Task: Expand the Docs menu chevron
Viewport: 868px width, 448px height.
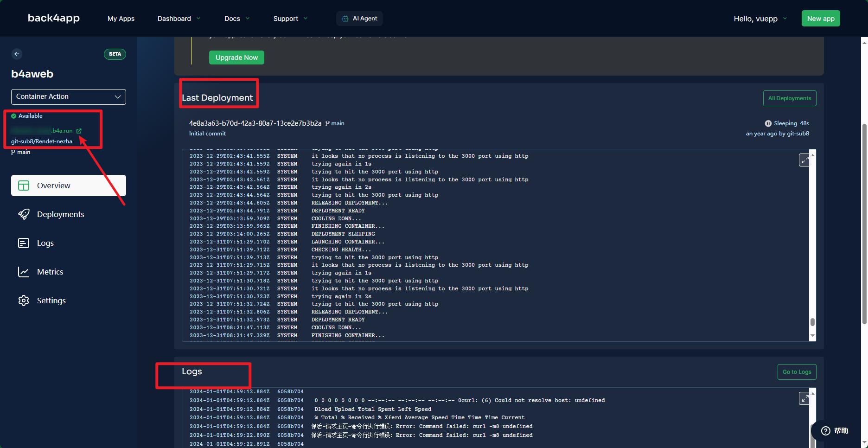Action: (248, 19)
